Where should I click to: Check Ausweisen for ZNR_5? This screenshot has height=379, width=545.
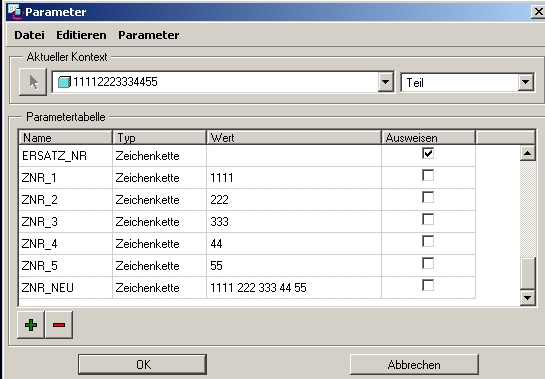428,263
